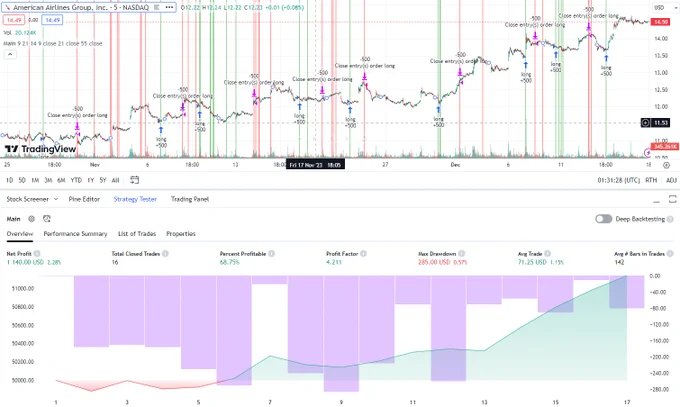
Task: Click info icon beside Net Profit
Action: point(37,253)
